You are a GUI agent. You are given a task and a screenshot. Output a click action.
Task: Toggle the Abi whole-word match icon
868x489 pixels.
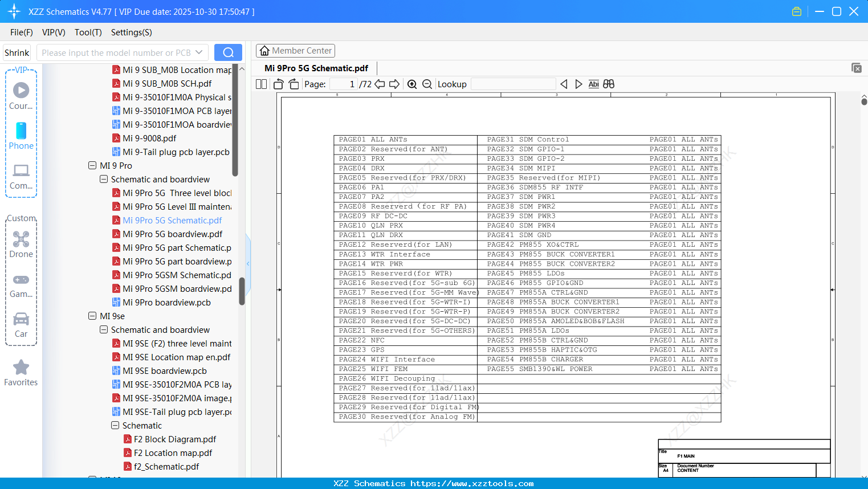pyautogui.click(x=593, y=84)
